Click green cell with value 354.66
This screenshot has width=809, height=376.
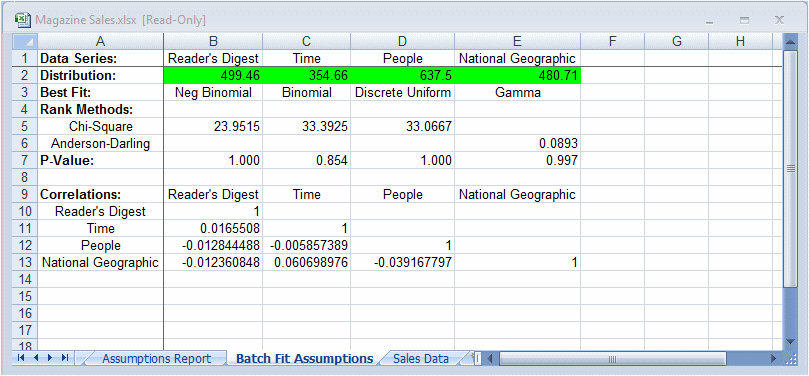click(x=306, y=76)
